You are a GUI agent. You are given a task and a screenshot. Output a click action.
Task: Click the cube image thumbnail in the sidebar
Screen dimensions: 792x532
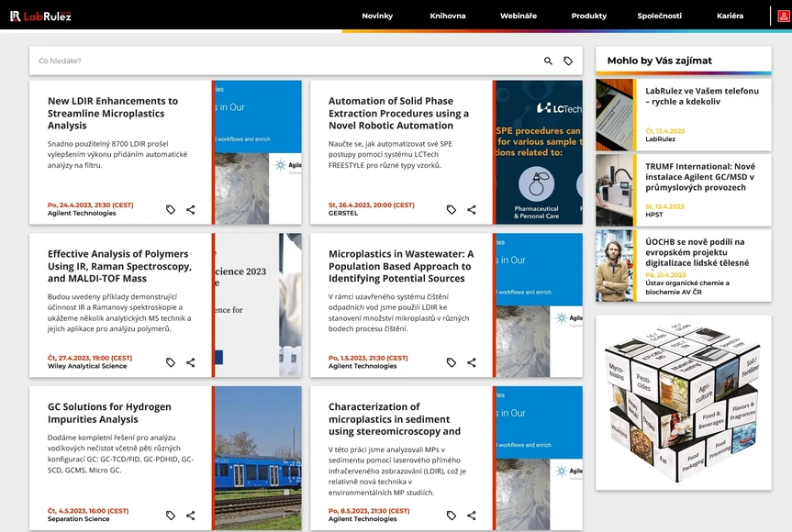(x=683, y=401)
